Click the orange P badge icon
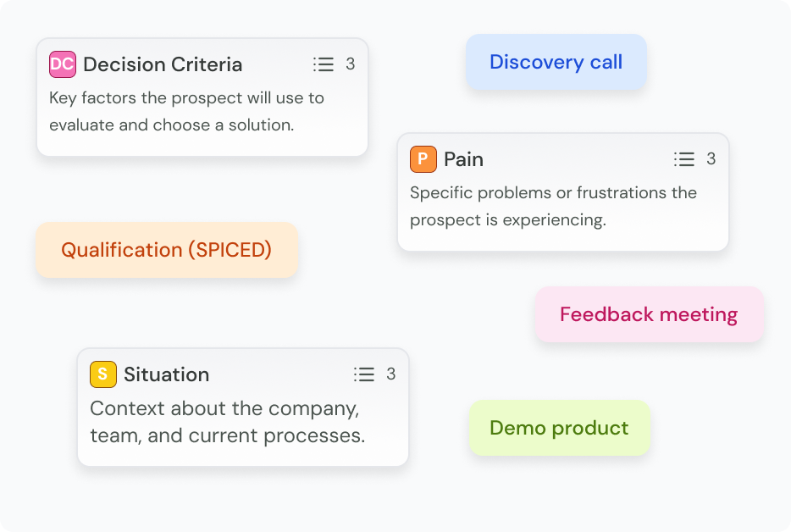 tap(423, 159)
